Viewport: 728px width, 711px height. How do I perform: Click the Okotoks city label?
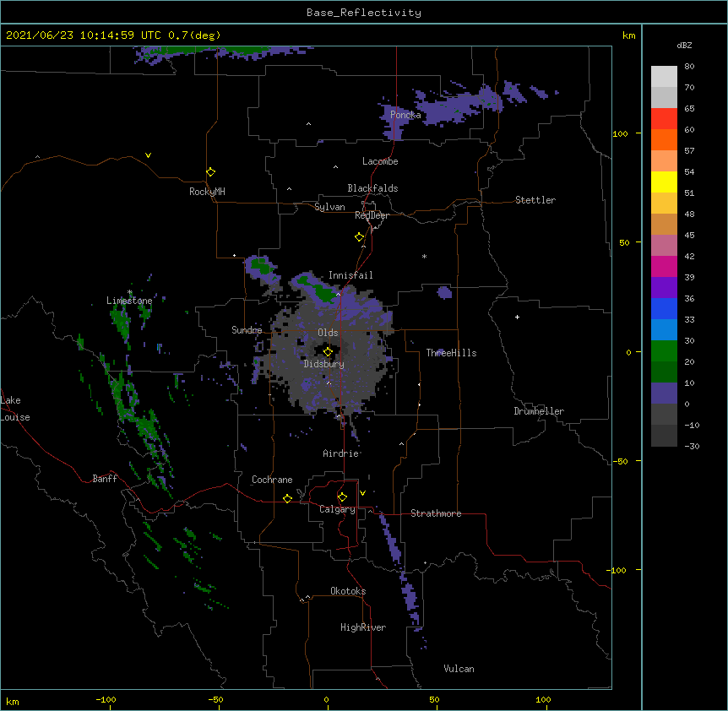click(348, 591)
